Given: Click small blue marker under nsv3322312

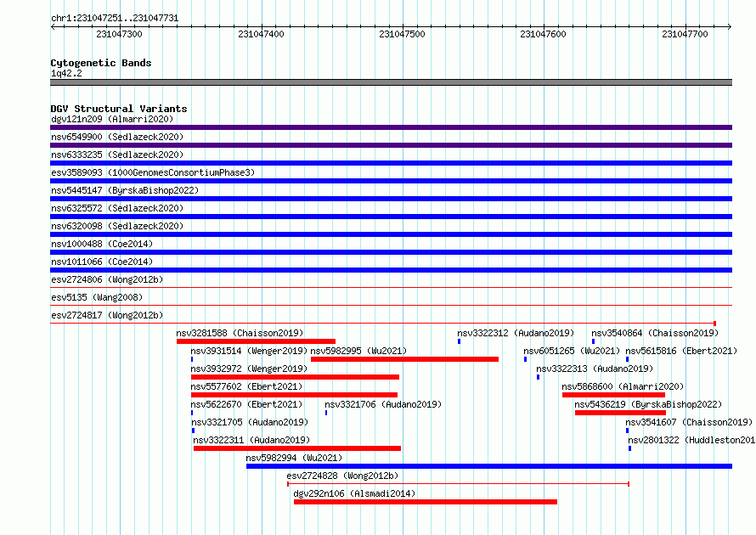Looking at the screenshot, I should 459,341.
